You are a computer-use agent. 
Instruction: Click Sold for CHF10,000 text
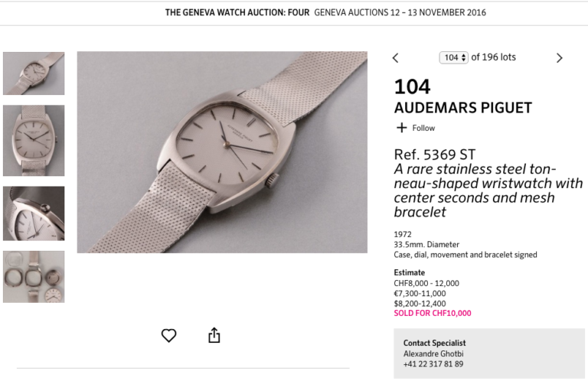pos(433,313)
